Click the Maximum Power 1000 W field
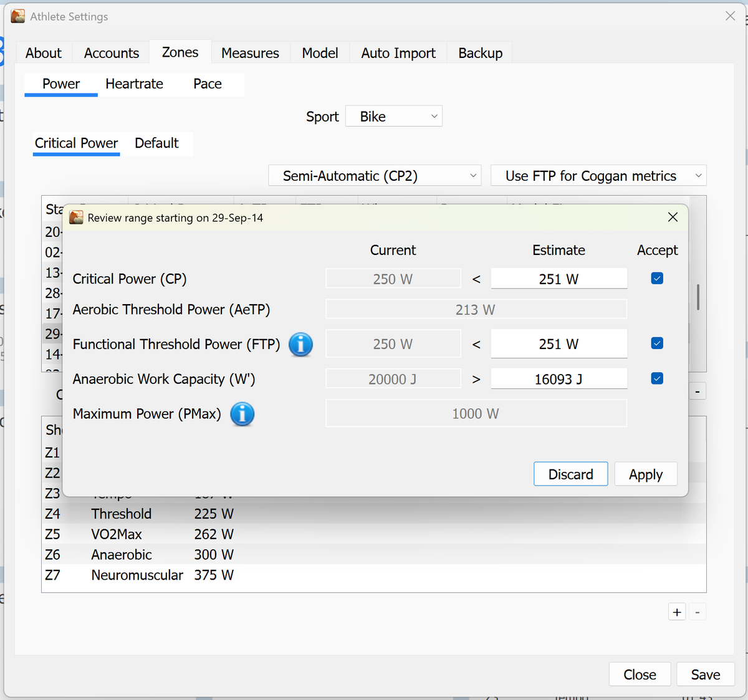This screenshot has height=700, width=748. click(x=476, y=413)
